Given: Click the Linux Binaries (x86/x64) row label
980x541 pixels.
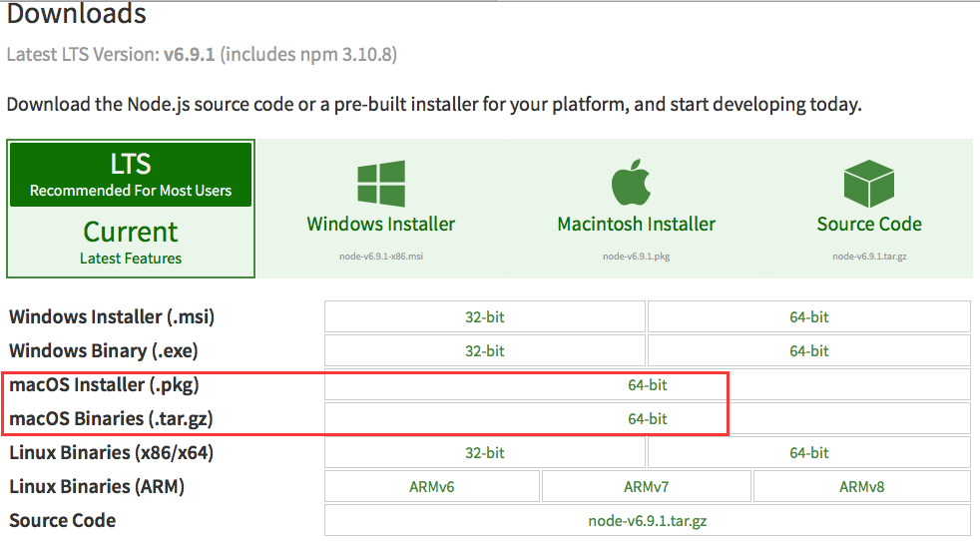Looking at the screenshot, I should click(111, 453).
